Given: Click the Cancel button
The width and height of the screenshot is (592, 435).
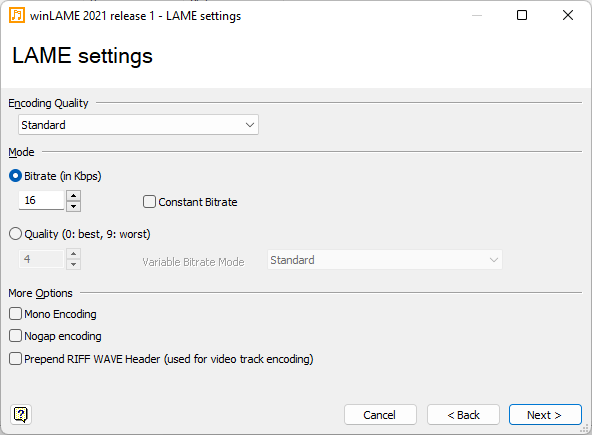Looking at the screenshot, I should tap(380, 415).
